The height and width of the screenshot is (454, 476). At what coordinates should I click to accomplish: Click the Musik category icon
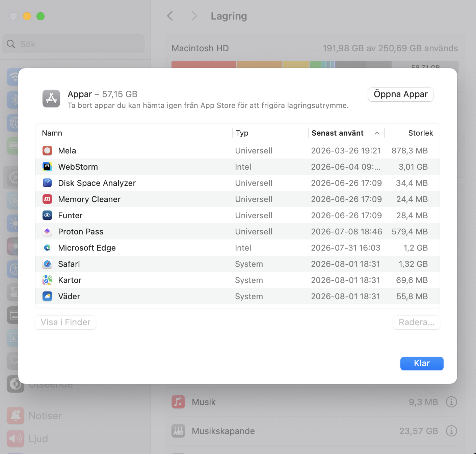(178, 402)
